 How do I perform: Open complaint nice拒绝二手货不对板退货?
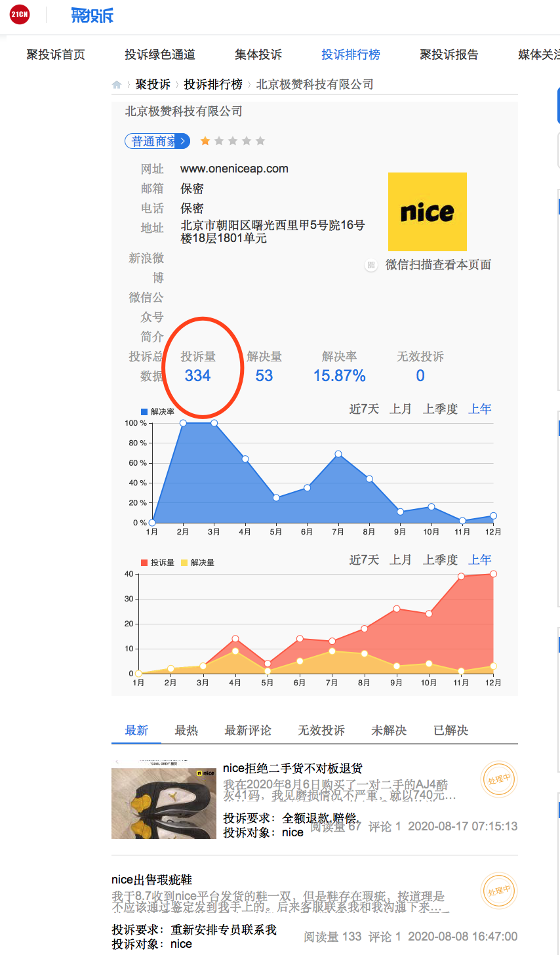pos(292,768)
